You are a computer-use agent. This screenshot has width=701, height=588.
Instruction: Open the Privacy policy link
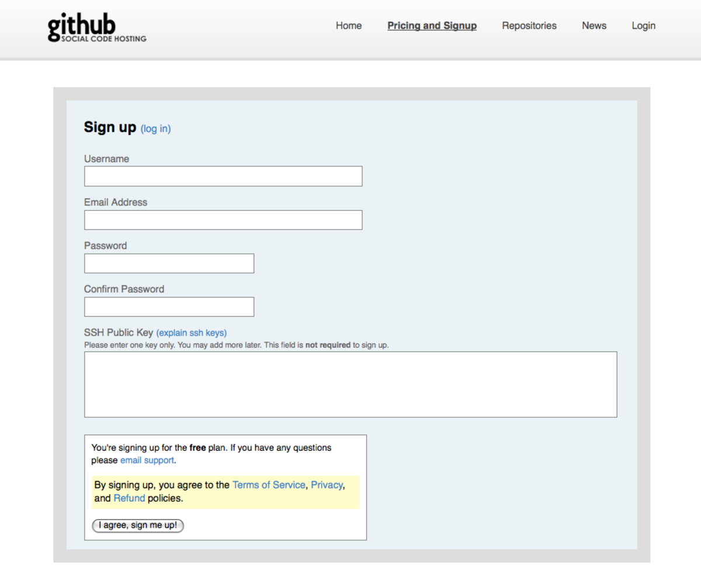(327, 485)
